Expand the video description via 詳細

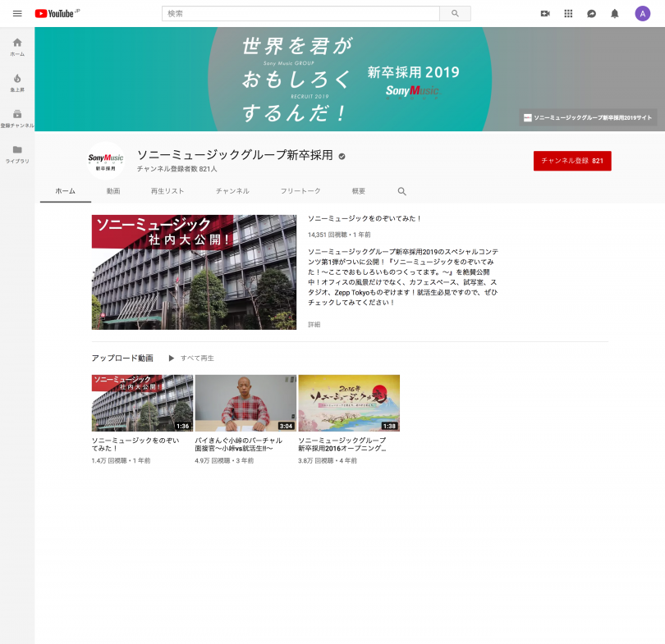(x=313, y=324)
